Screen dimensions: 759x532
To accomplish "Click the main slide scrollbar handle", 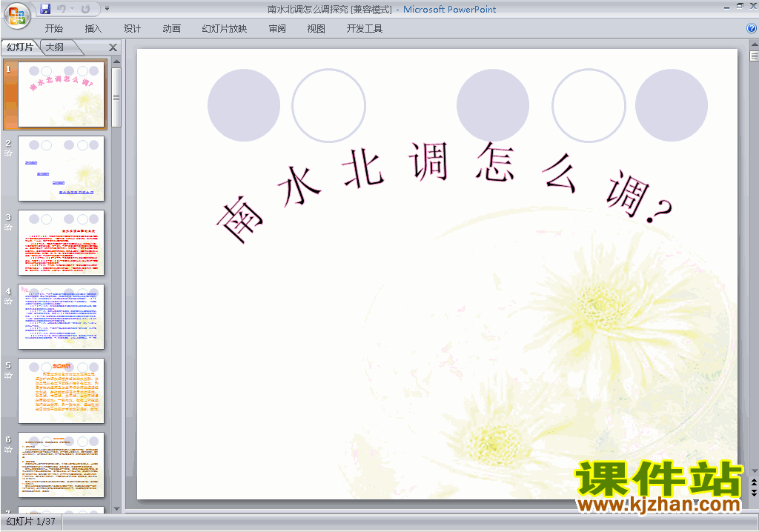I will click(754, 56).
